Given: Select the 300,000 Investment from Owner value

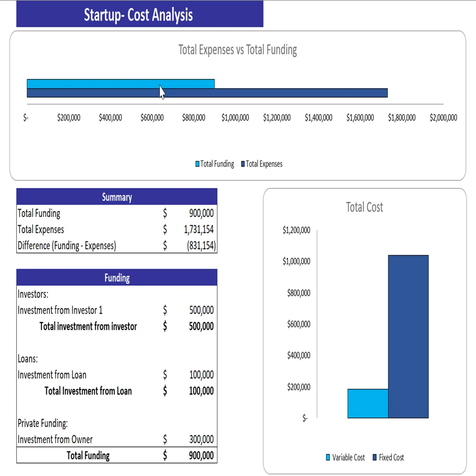Looking at the screenshot, I should tap(201, 440).
